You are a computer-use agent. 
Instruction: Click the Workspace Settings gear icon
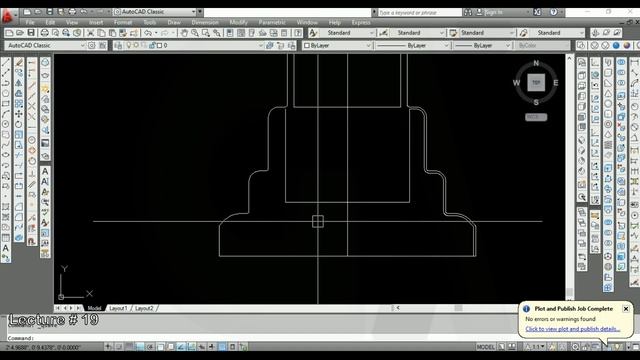tap(92, 45)
